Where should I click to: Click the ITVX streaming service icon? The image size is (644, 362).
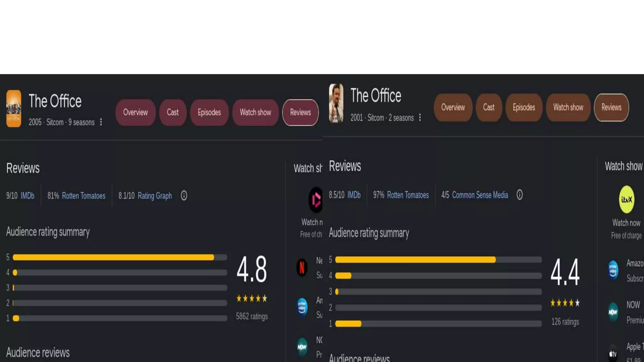click(626, 200)
